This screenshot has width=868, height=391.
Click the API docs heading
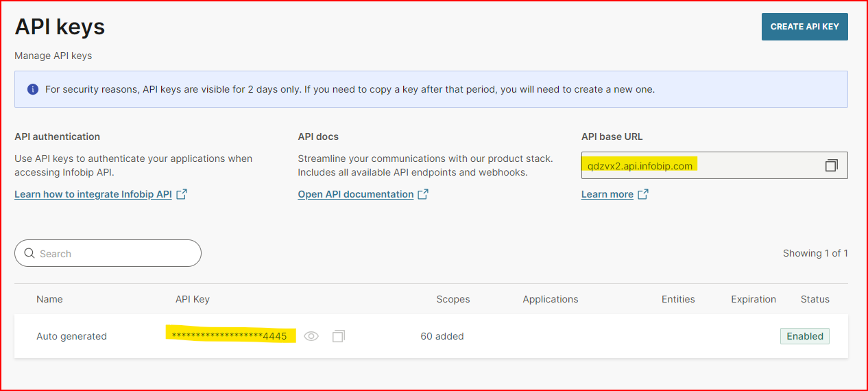pyautogui.click(x=318, y=137)
